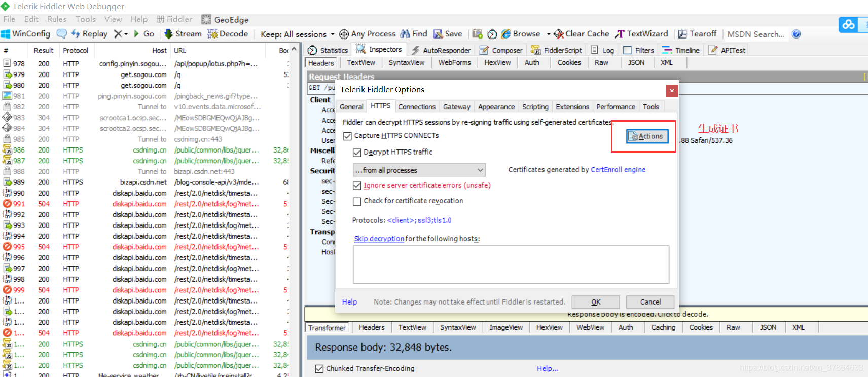The width and height of the screenshot is (868, 377).
Task: Enable Check for certificate revocation
Action: point(357,201)
